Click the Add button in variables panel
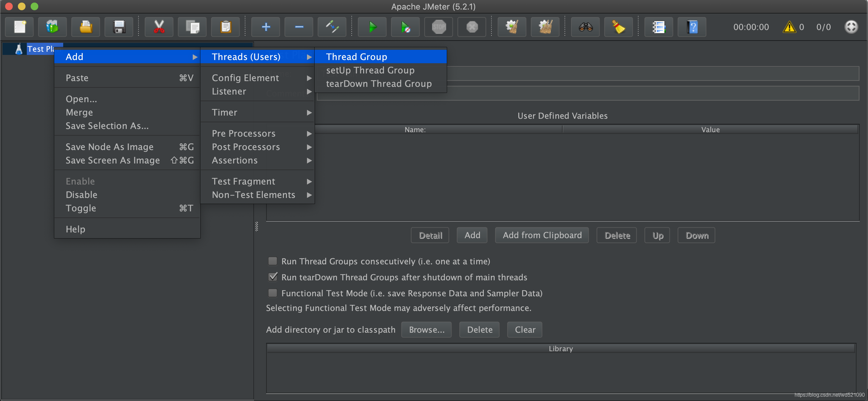 click(472, 235)
